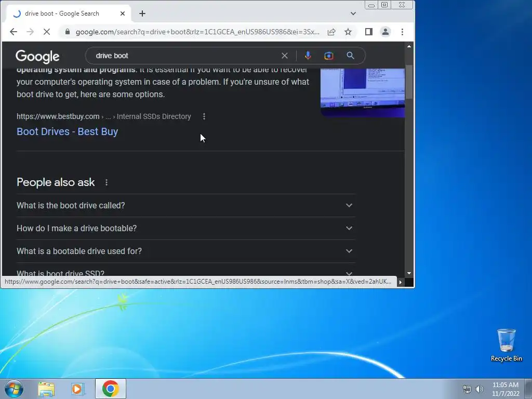Open the tab search dropdown arrow
532x399 pixels.
coord(353,14)
